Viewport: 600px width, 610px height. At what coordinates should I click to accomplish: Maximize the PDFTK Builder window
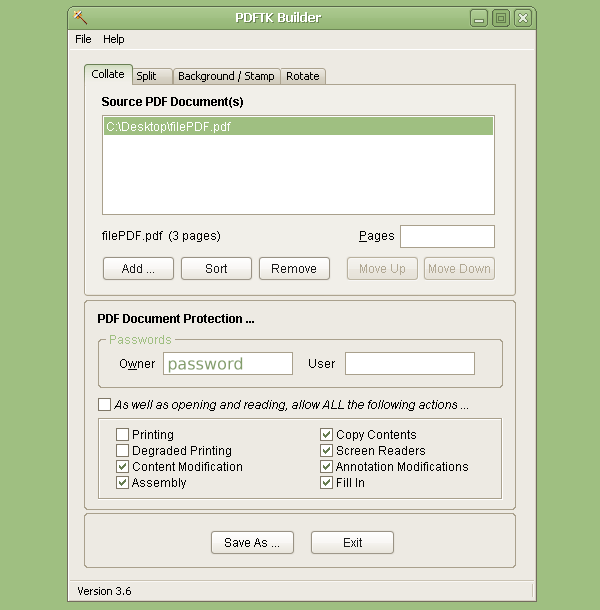tap(501, 18)
